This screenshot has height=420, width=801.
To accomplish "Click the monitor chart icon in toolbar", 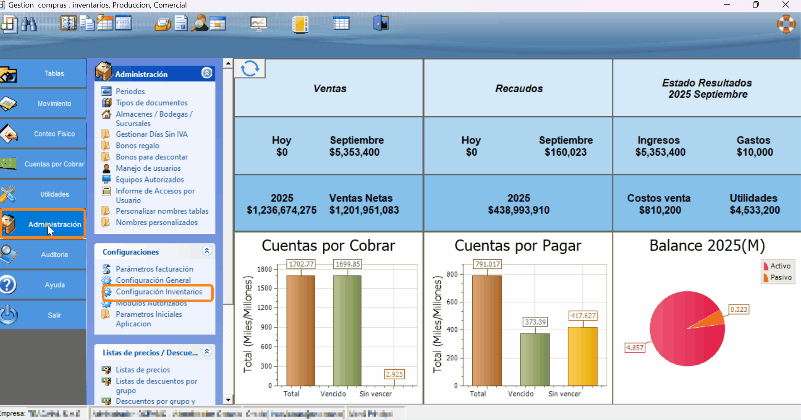I will tap(259, 23).
